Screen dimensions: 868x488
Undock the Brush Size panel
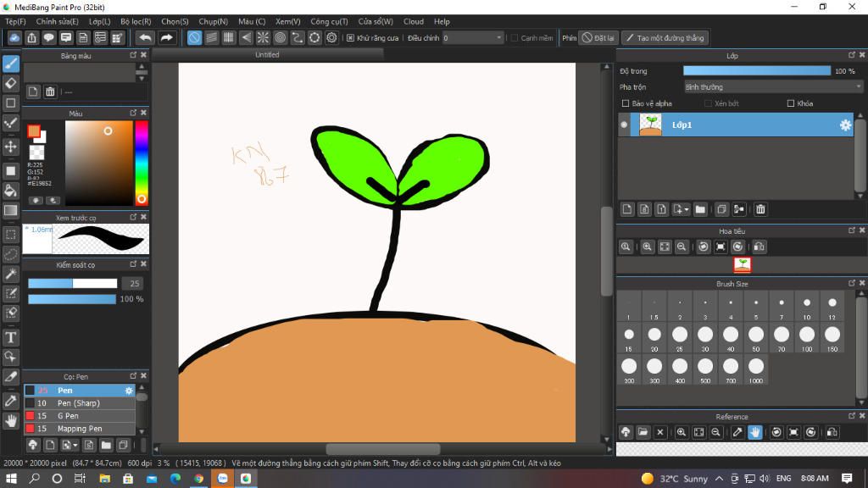[851, 283]
